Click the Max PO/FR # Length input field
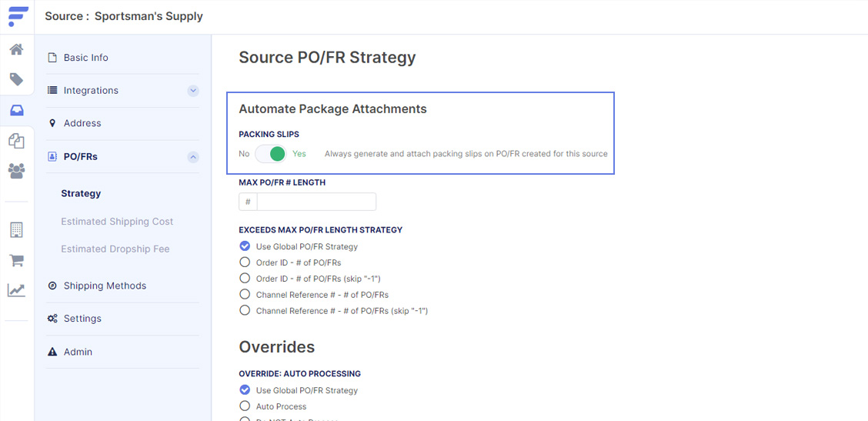 (316, 202)
